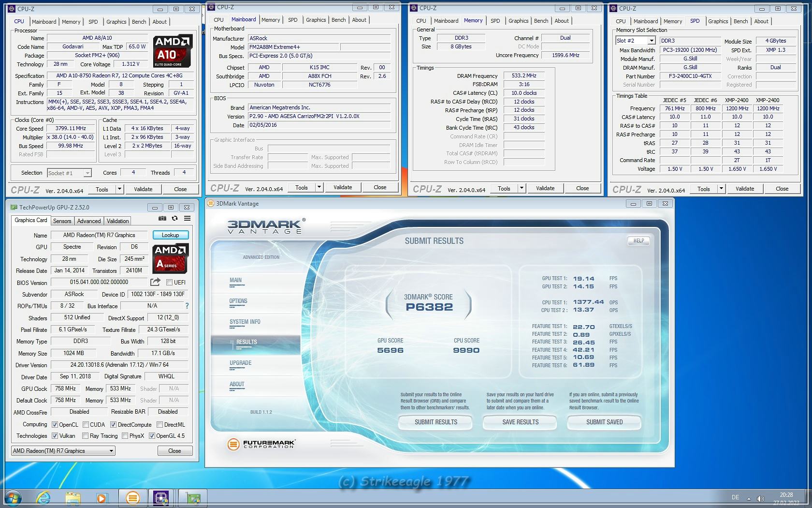This screenshot has height=508, width=812.
Task: Switch to Advanced tab in GPU-Z
Action: (89, 221)
